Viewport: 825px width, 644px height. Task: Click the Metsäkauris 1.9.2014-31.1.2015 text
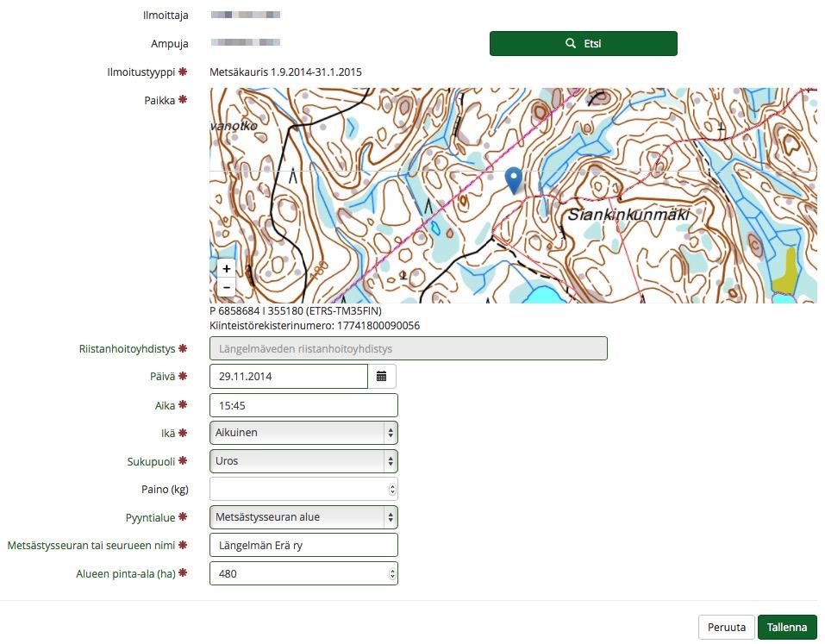(285, 72)
